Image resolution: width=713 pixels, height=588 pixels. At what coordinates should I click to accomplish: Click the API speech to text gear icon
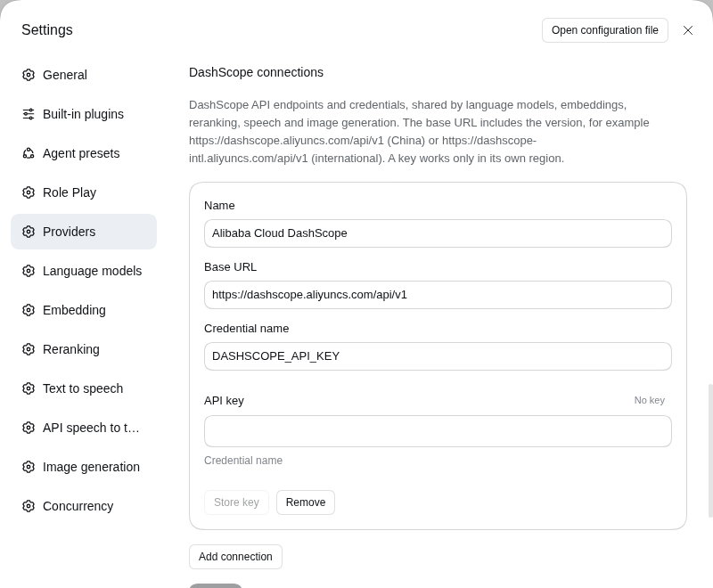click(x=29, y=428)
